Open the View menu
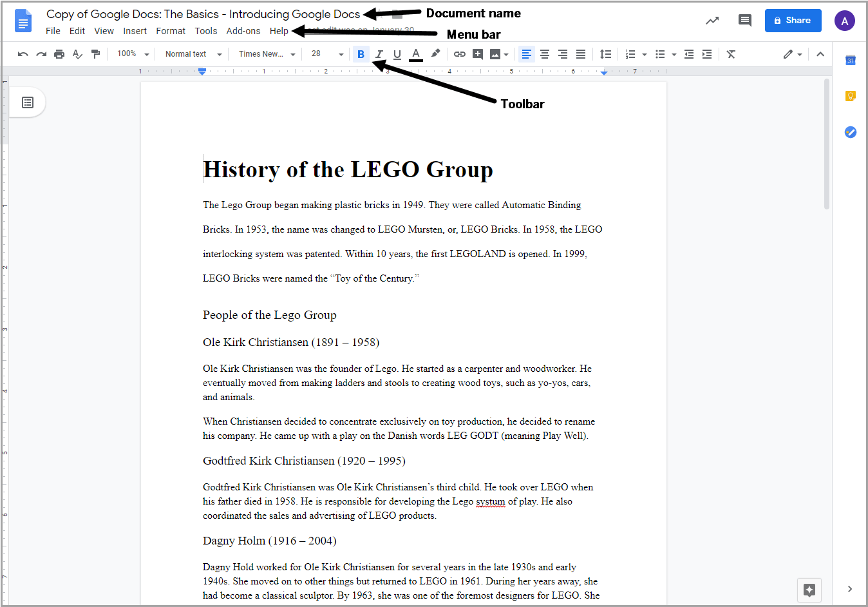Viewport: 868px width, 607px height. click(x=104, y=31)
